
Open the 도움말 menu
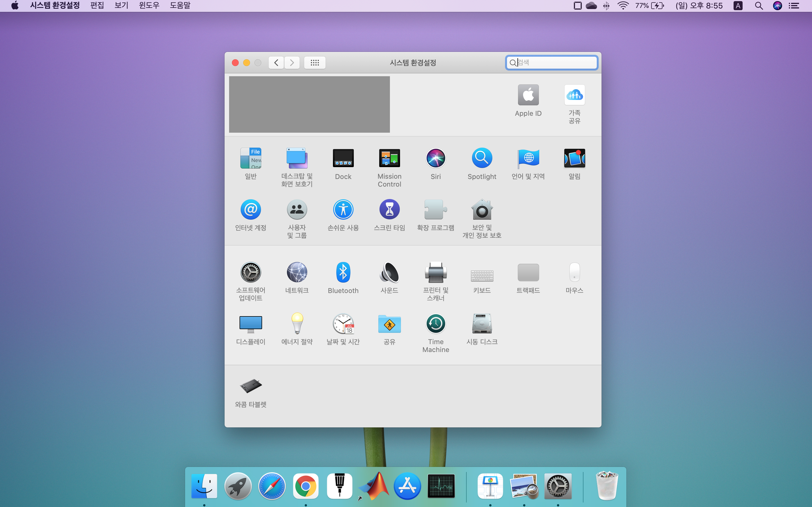180,6
